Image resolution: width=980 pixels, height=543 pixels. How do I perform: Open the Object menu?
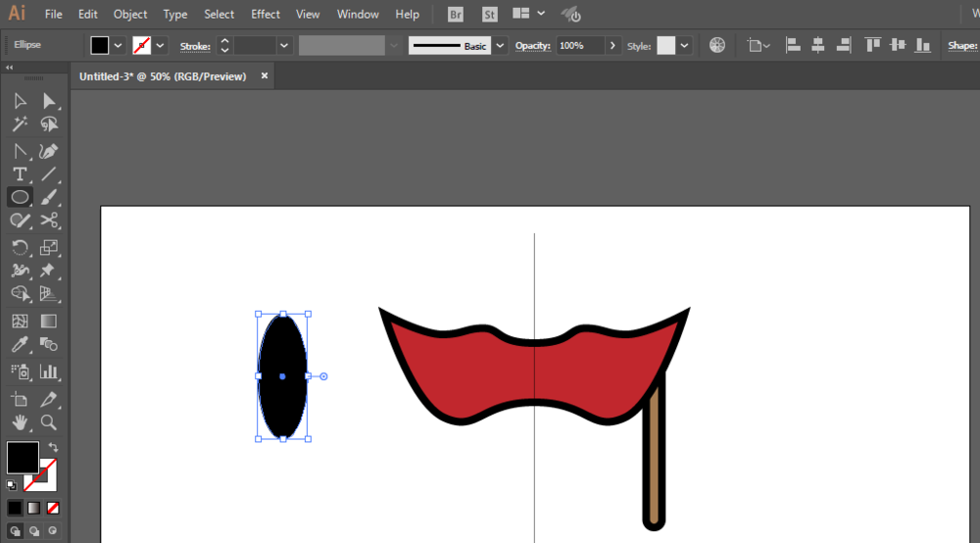click(130, 15)
